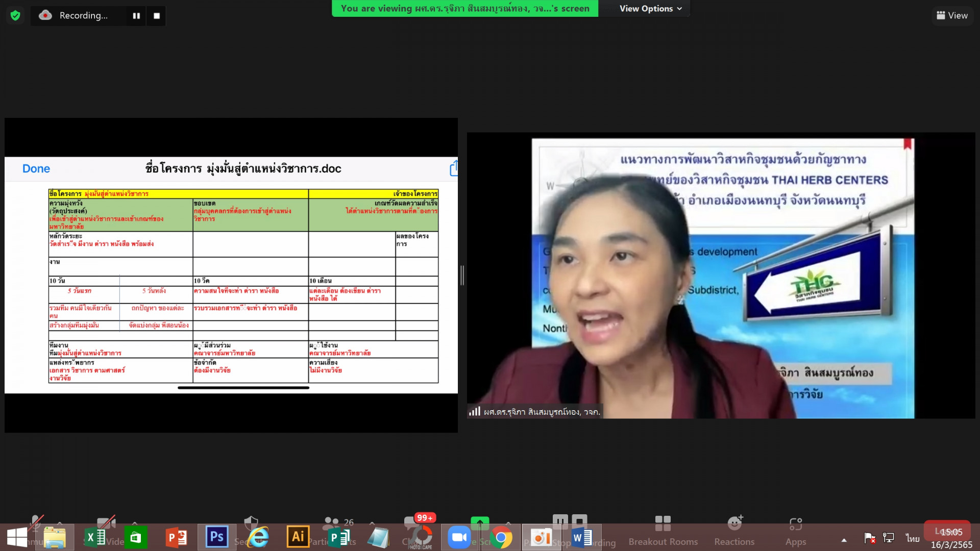Open Excel from the taskbar
Screen dimensions: 980x551
tap(95, 538)
